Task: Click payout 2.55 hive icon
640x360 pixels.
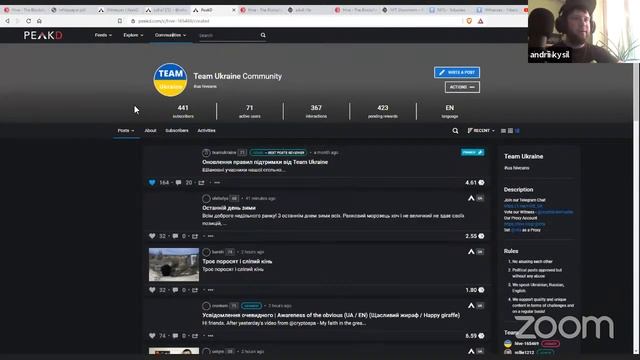Action: [481, 236]
